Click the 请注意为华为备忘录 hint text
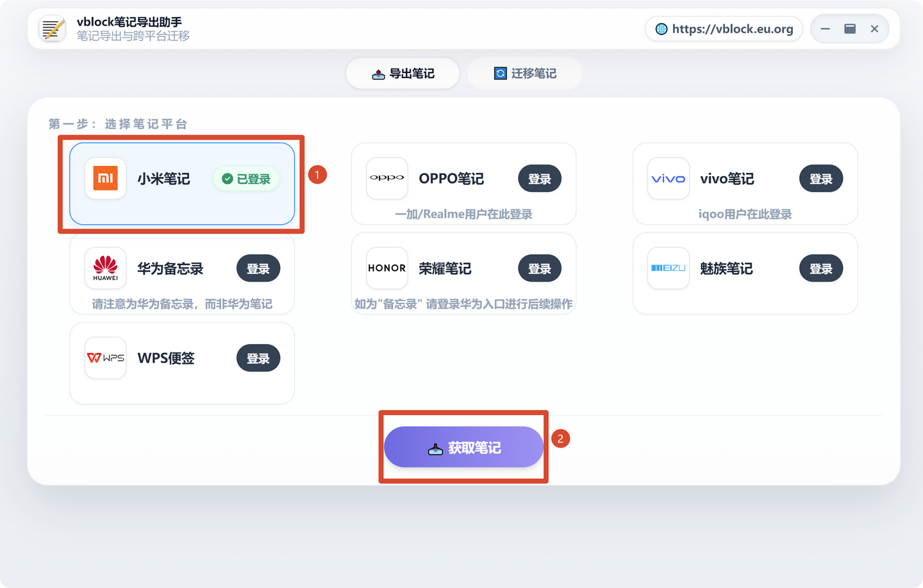923x588 pixels. (x=182, y=304)
